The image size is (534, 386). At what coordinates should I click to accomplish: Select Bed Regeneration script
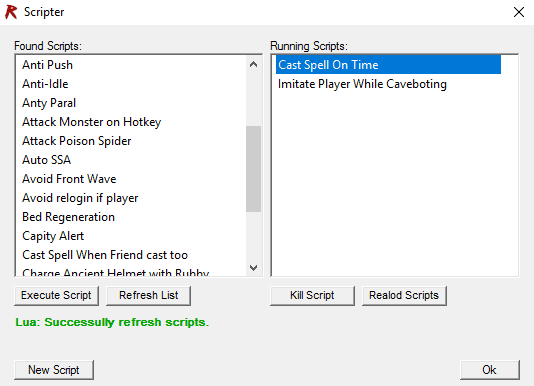[x=131, y=217]
